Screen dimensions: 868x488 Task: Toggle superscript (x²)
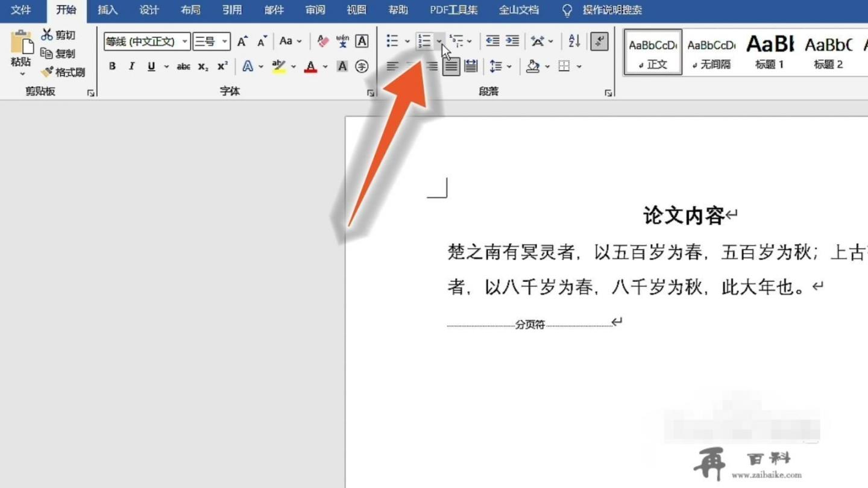pyautogui.click(x=222, y=66)
